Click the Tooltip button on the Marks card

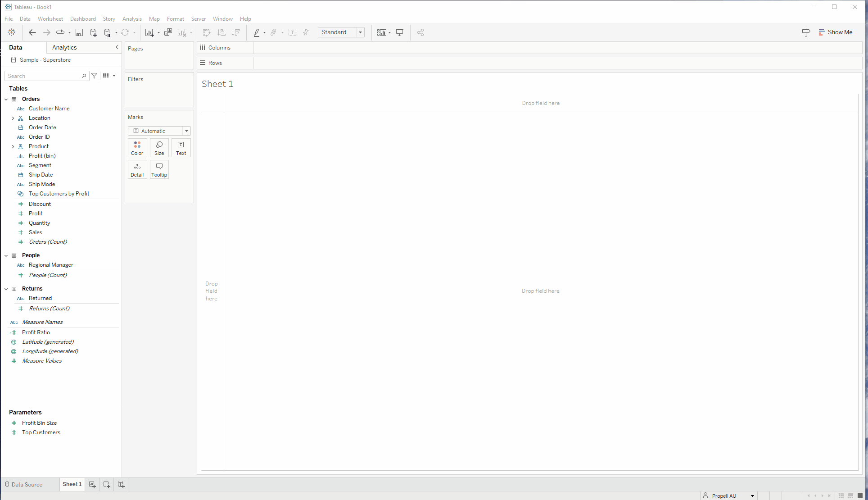[x=159, y=169]
